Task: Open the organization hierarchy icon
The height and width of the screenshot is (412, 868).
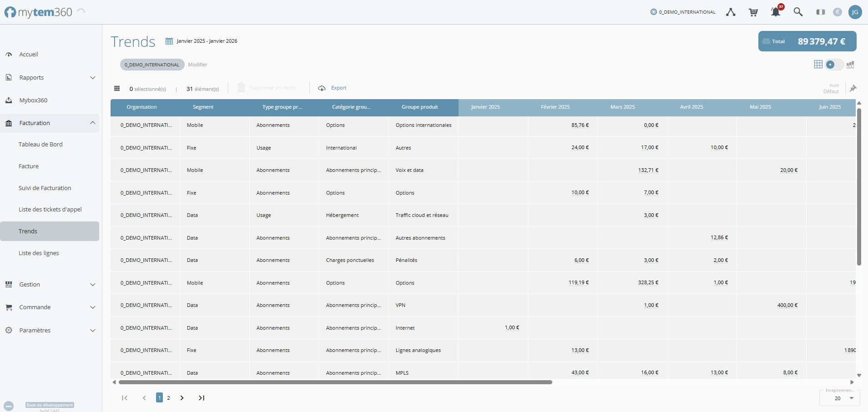Action: [731, 12]
